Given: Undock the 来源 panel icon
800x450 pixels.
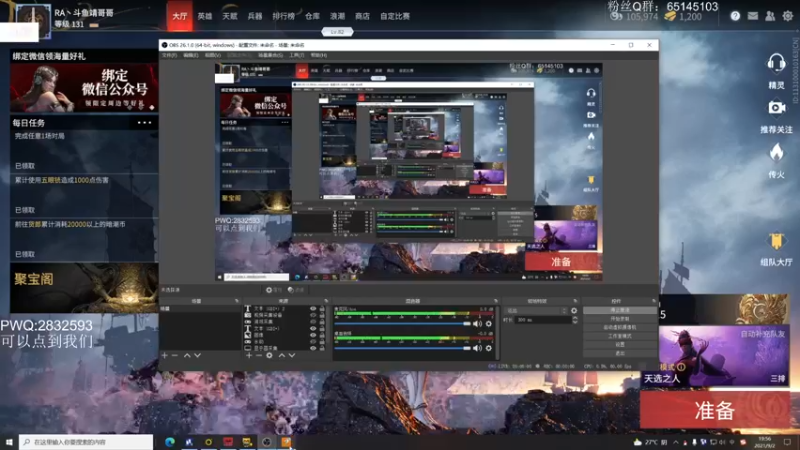Looking at the screenshot, I should pyautogui.click(x=326, y=301).
